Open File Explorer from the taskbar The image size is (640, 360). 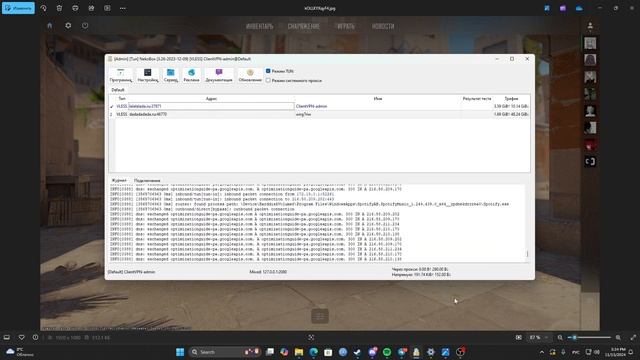click(299, 352)
